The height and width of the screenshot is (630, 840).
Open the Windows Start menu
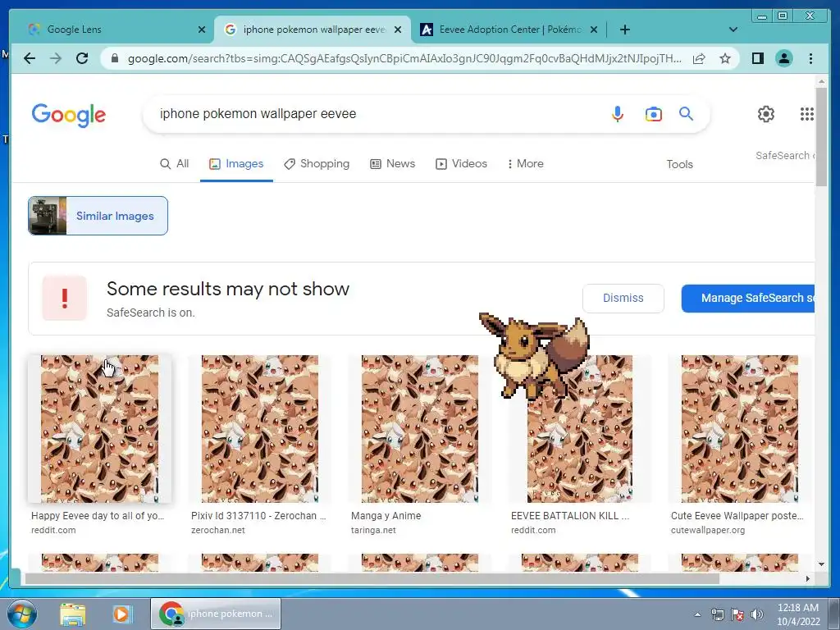[21, 614]
